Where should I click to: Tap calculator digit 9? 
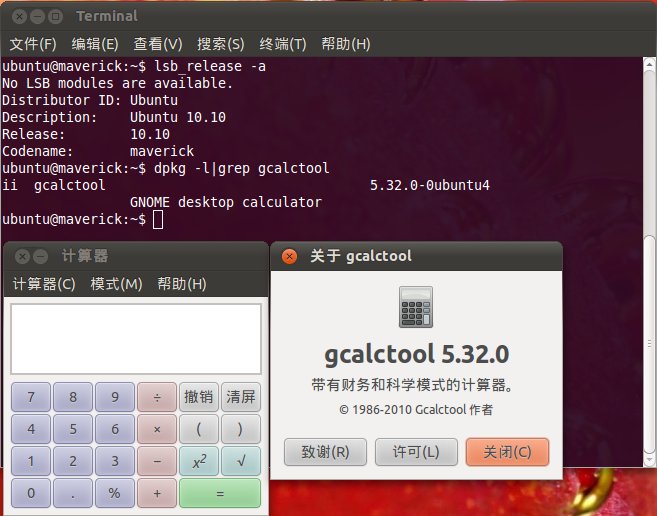tap(115, 397)
